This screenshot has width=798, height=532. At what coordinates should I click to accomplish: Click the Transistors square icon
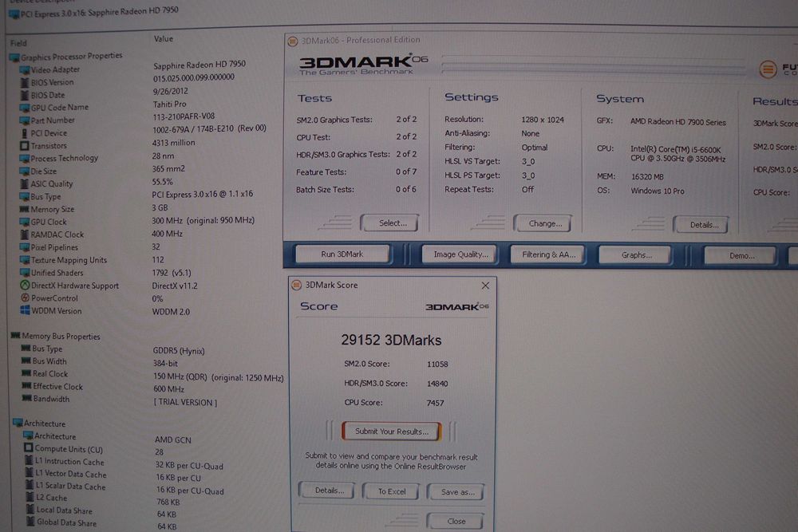point(25,146)
